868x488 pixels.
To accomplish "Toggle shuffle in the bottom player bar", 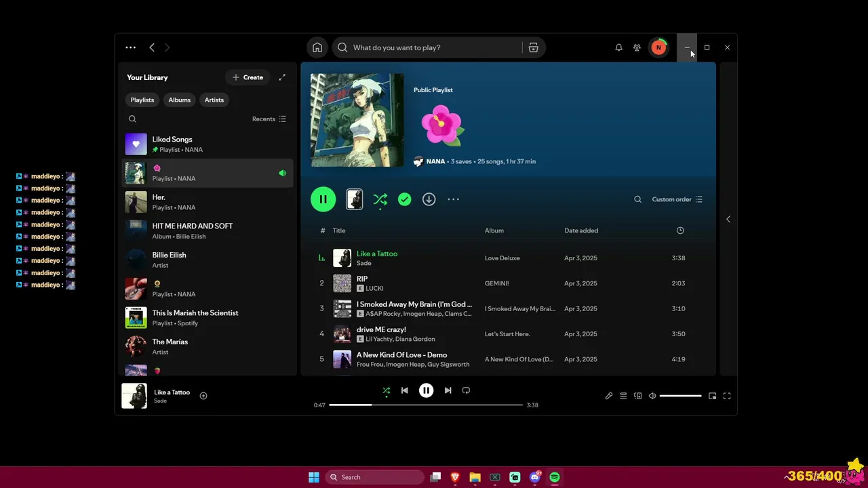I will (387, 390).
